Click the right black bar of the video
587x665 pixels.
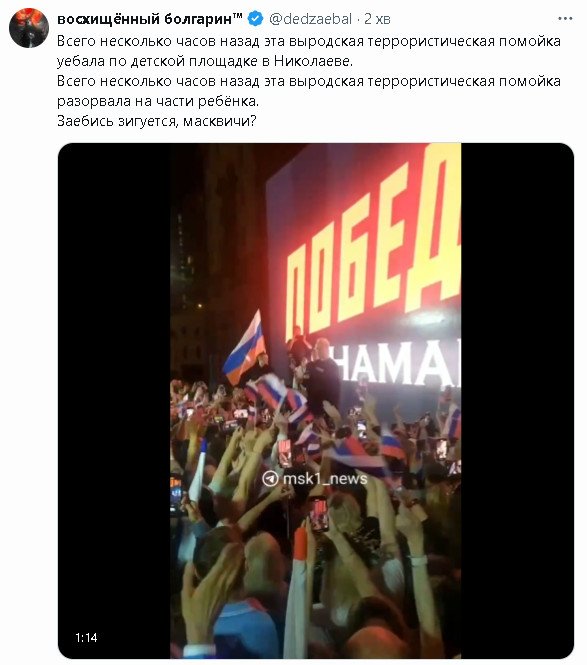517,401
